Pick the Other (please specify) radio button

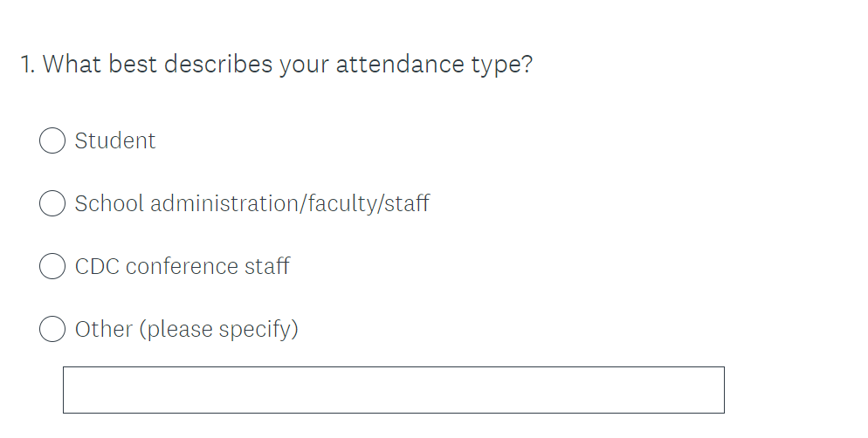[x=52, y=329]
